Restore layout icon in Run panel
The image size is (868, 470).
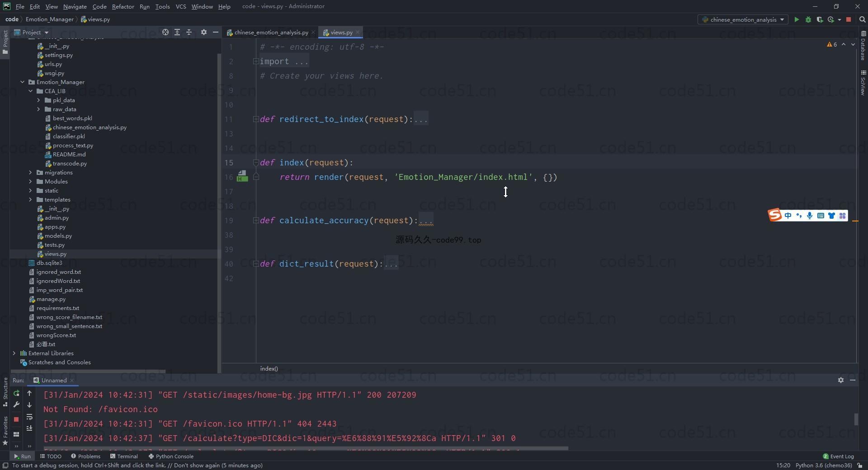pyautogui.click(x=16, y=434)
